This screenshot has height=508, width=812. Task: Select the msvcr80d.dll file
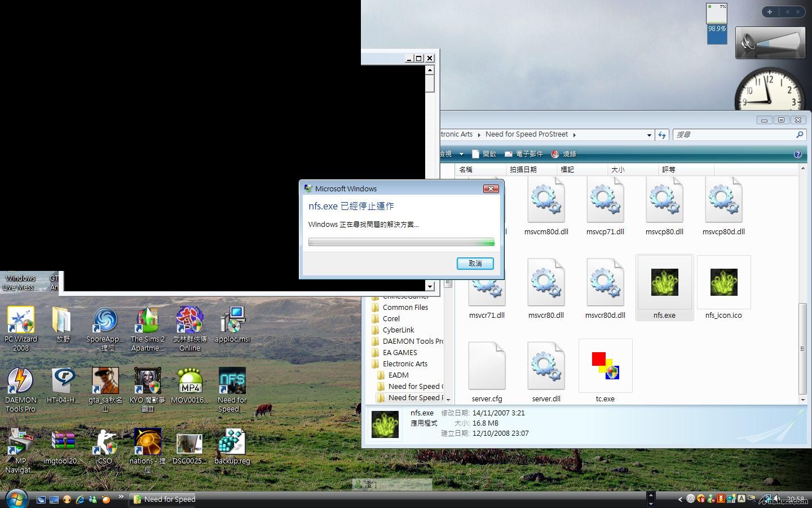click(605, 288)
